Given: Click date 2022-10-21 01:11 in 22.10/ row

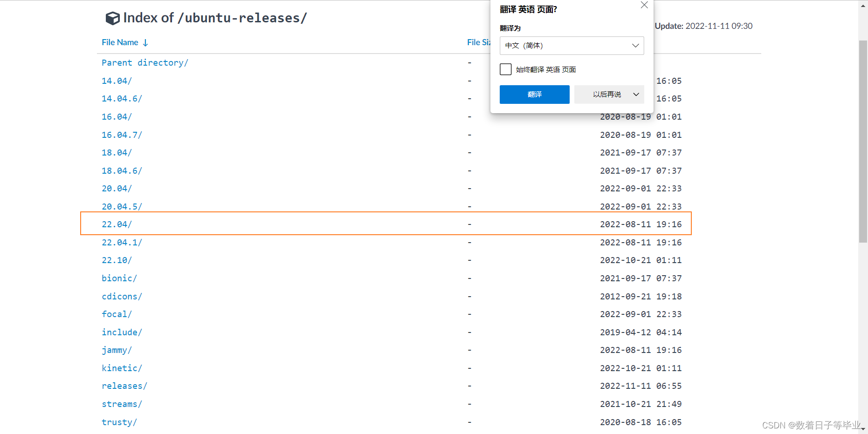Looking at the screenshot, I should click(x=641, y=260).
